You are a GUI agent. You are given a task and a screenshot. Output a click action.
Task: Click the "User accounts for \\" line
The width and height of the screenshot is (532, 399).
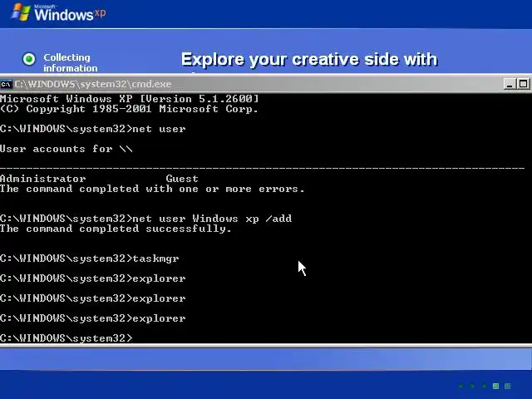click(x=66, y=149)
